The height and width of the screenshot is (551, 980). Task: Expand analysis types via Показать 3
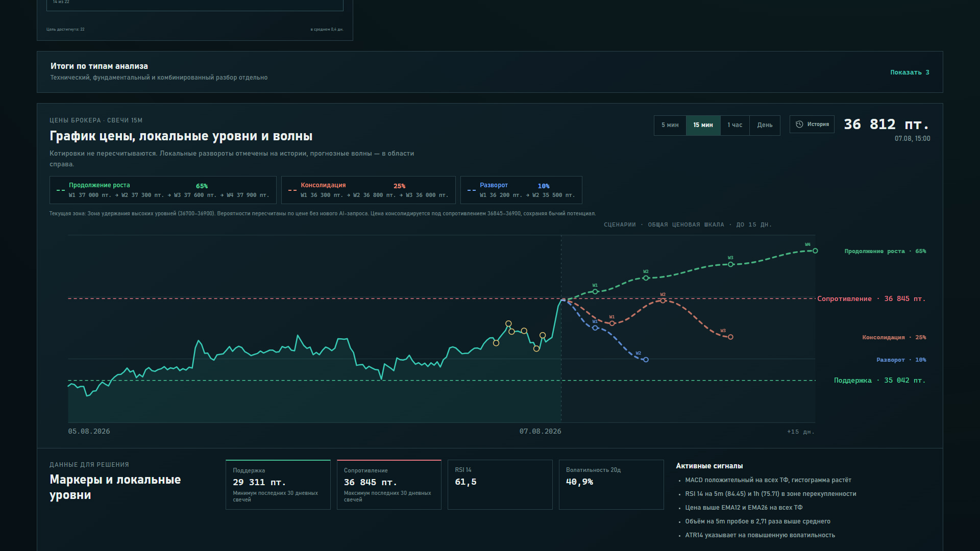tap(910, 72)
